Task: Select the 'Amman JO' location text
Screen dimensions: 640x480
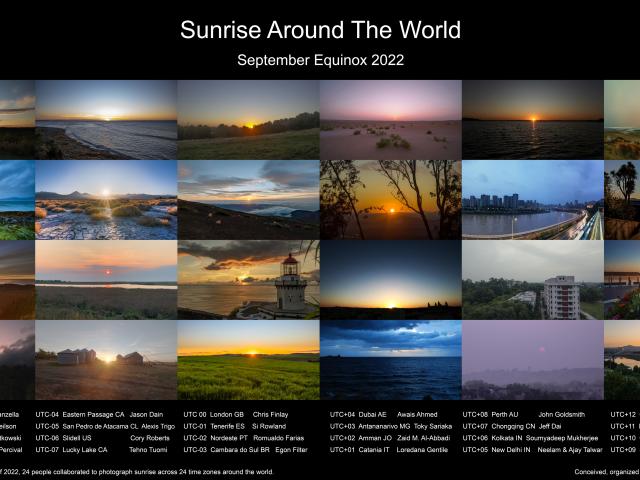Action: point(375,438)
